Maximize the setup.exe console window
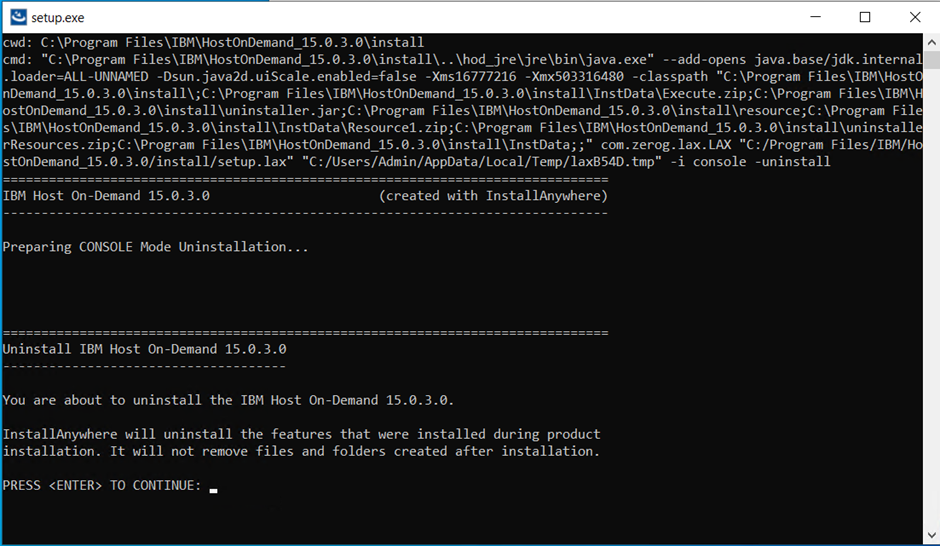Screen dimensions: 940x546 (865, 17)
